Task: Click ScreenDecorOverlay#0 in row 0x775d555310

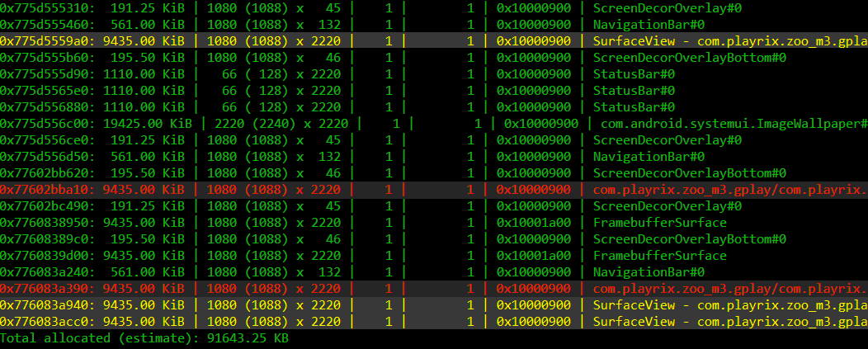Action: [667, 8]
